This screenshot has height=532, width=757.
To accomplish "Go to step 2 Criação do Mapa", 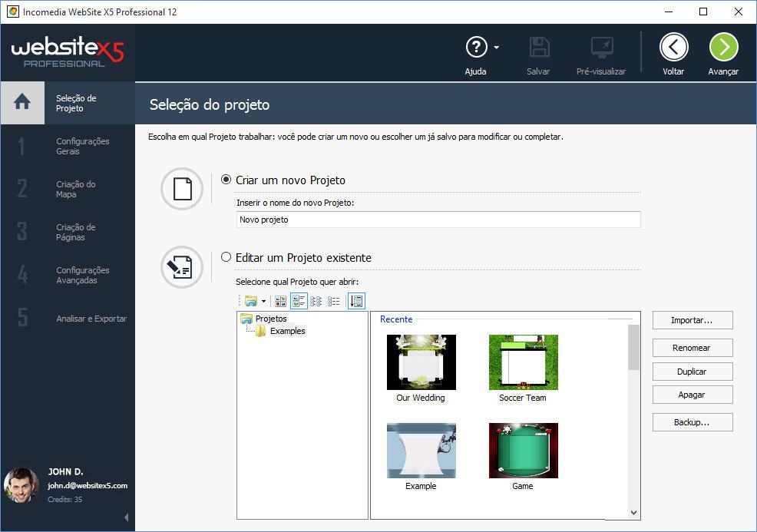I will [68, 189].
